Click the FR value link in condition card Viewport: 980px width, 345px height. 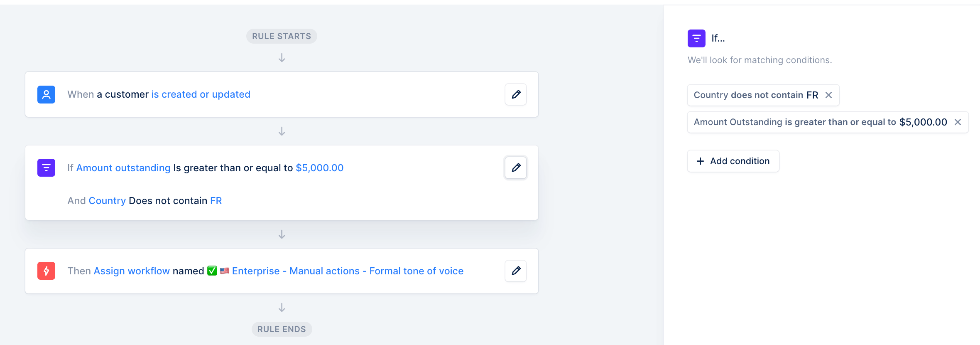click(216, 201)
